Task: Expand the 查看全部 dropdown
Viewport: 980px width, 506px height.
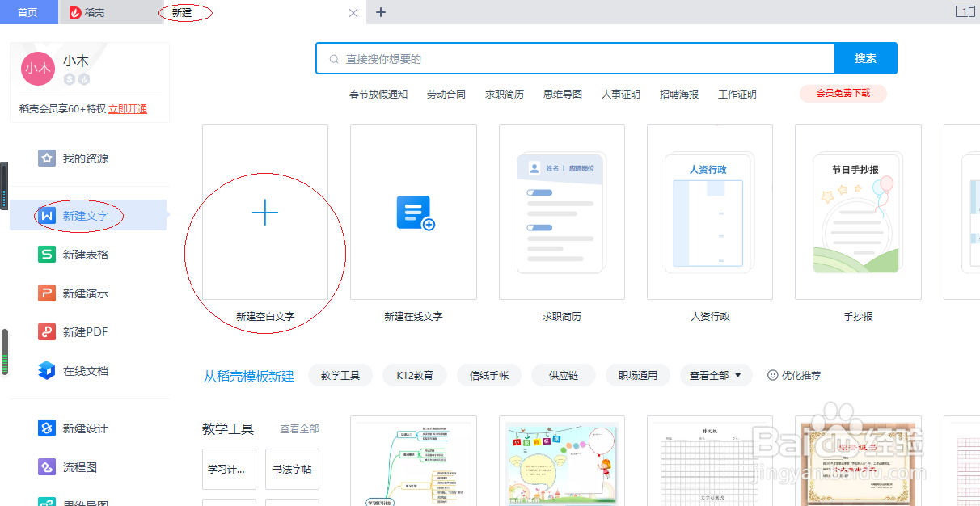Action: click(716, 375)
